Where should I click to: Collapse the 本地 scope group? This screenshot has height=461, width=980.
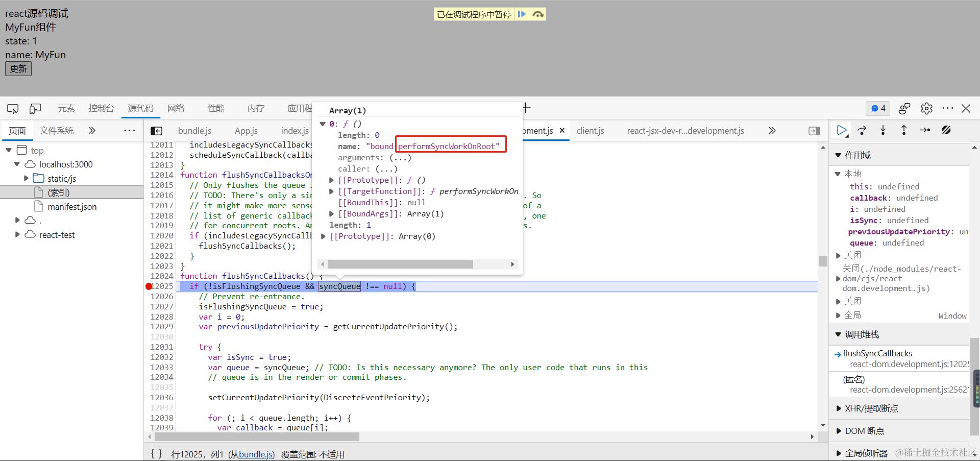838,174
